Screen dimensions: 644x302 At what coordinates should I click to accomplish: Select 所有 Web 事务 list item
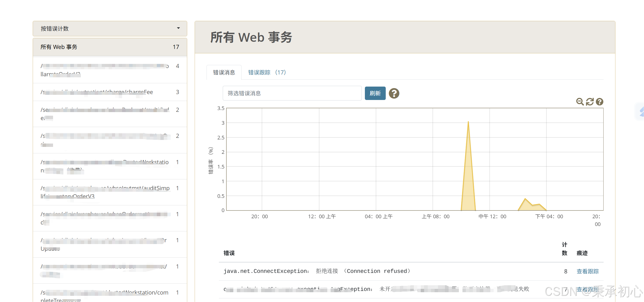click(x=110, y=47)
